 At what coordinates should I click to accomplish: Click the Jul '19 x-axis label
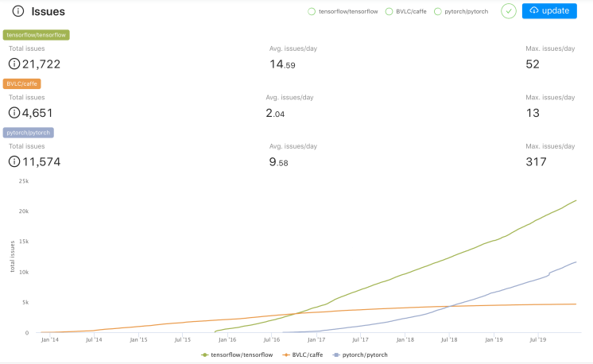(x=538, y=340)
